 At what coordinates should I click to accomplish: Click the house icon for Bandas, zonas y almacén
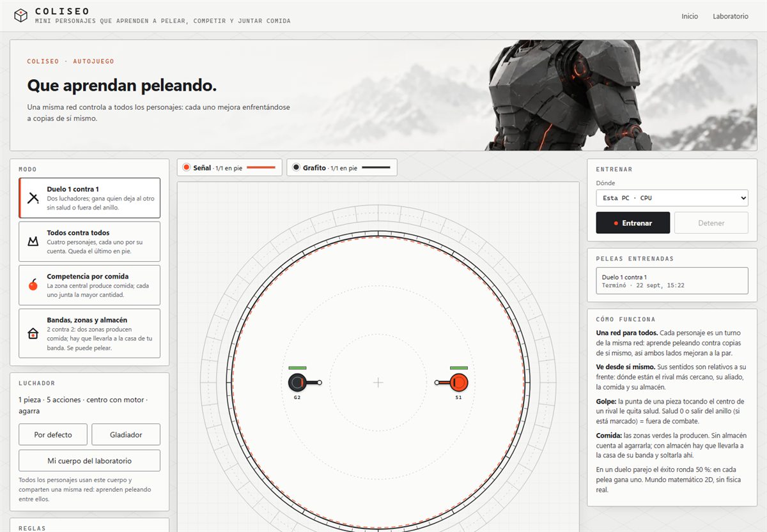tap(33, 333)
